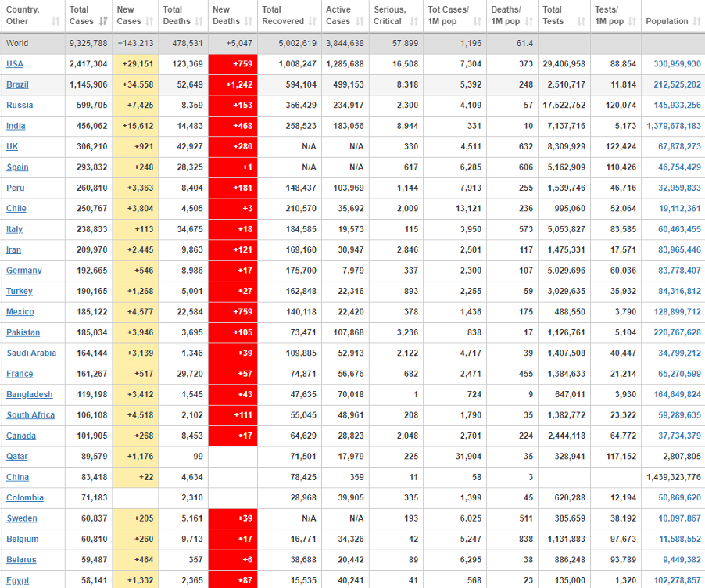The image size is (705, 588).
Task: Open USA population link 330,959,930
Action: (677, 64)
